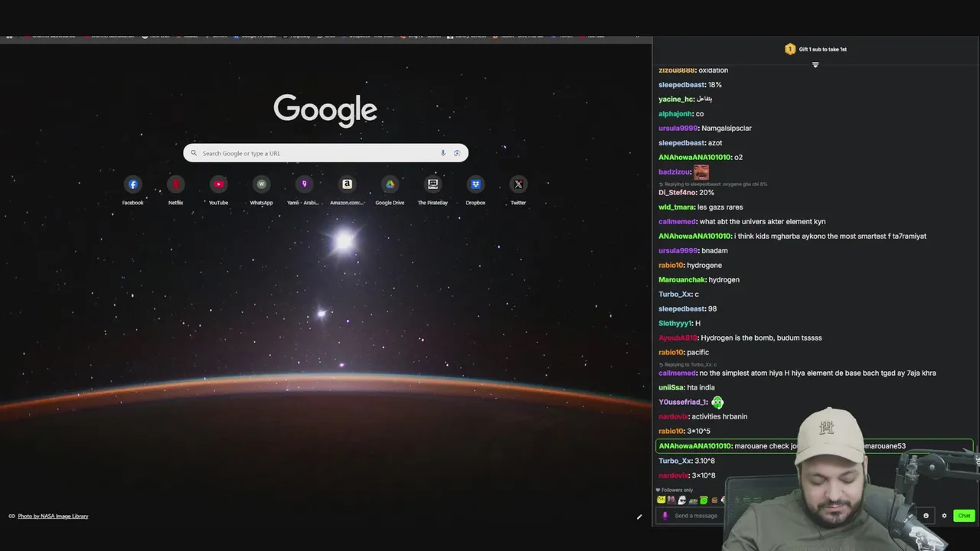Screen dimensions: 980x551
Task: Click sleepedbeast's message '18%'
Action: (714, 85)
